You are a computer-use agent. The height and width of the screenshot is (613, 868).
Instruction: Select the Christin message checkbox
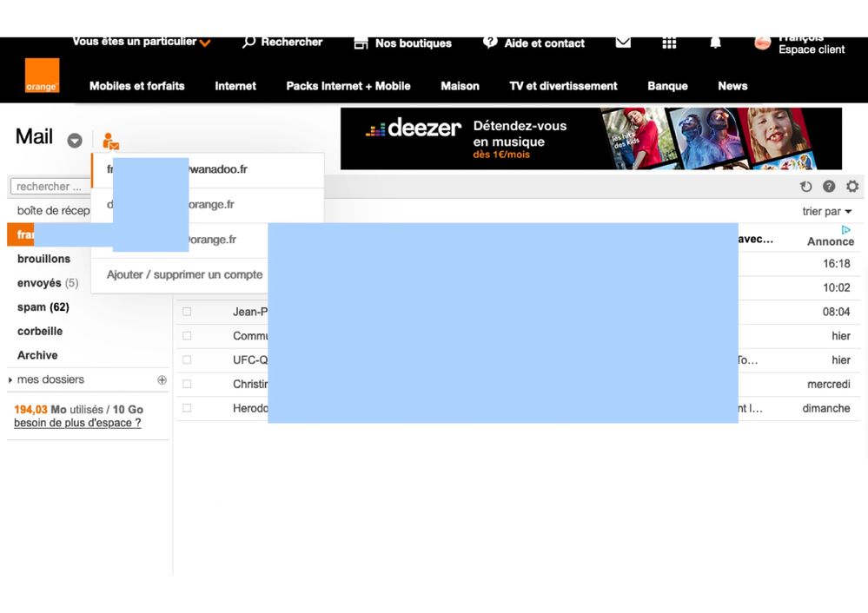pyautogui.click(x=187, y=384)
